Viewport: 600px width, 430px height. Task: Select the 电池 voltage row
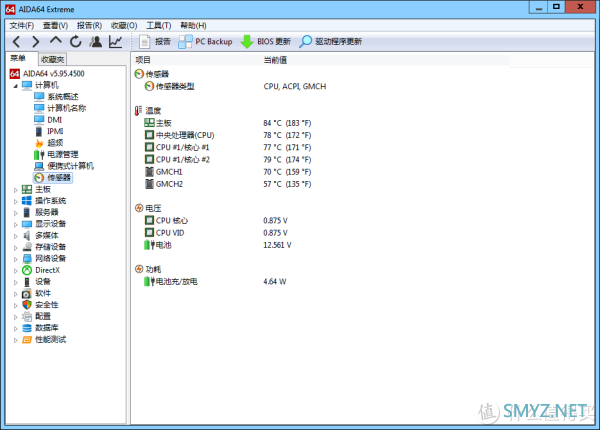pos(218,245)
